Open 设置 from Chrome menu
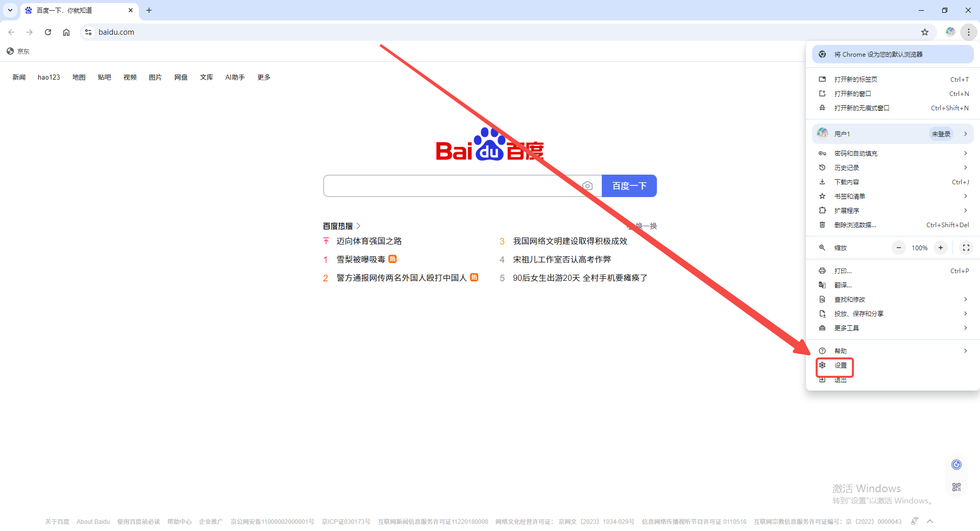The image size is (980, 531). pyautogui.click(x=893, y=365)
